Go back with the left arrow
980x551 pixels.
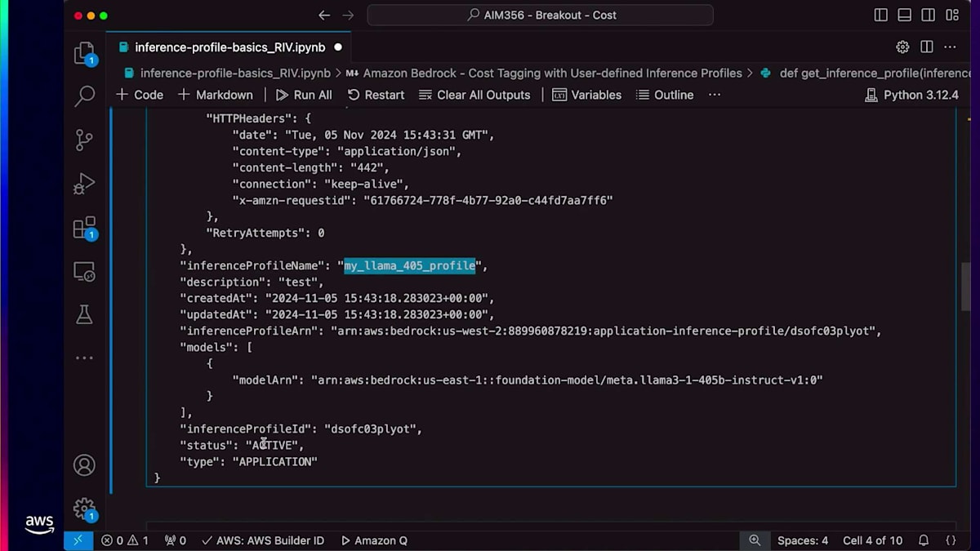click(x=324, y=16)
